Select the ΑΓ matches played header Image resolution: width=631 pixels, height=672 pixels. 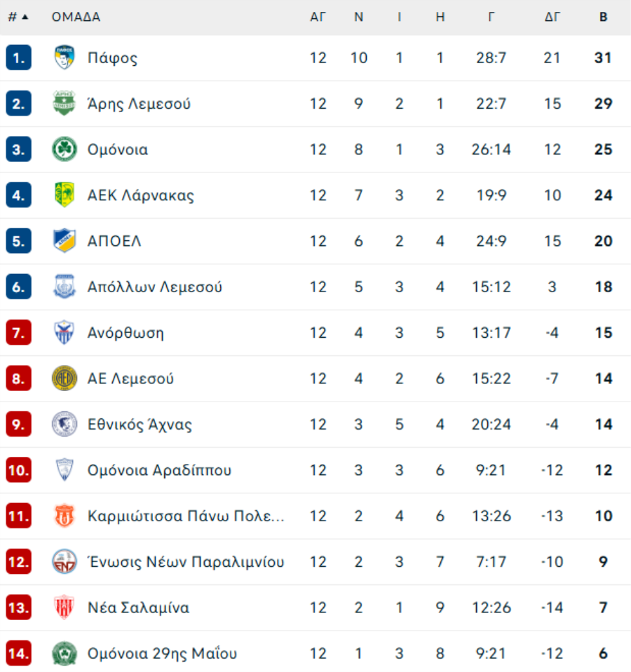(x=318, y=17)
